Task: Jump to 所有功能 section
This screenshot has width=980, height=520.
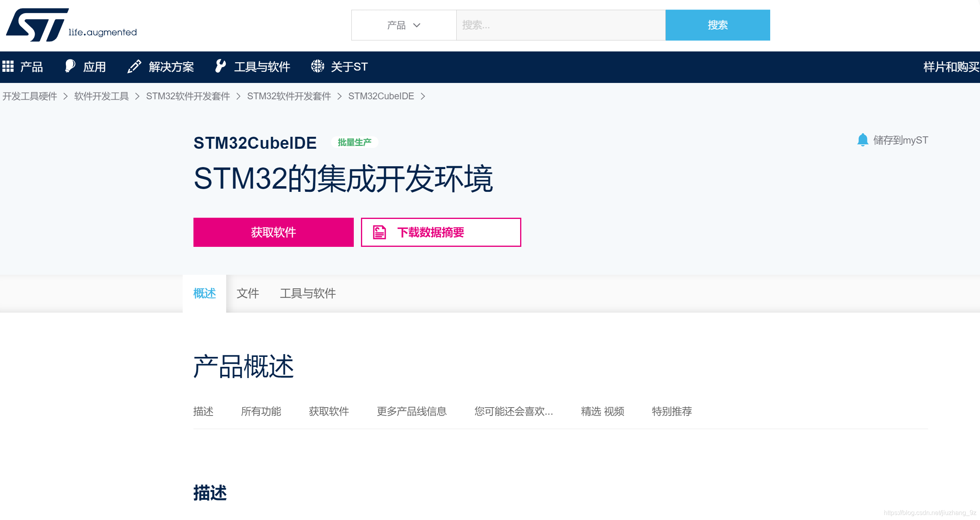Action: (261, 411)
